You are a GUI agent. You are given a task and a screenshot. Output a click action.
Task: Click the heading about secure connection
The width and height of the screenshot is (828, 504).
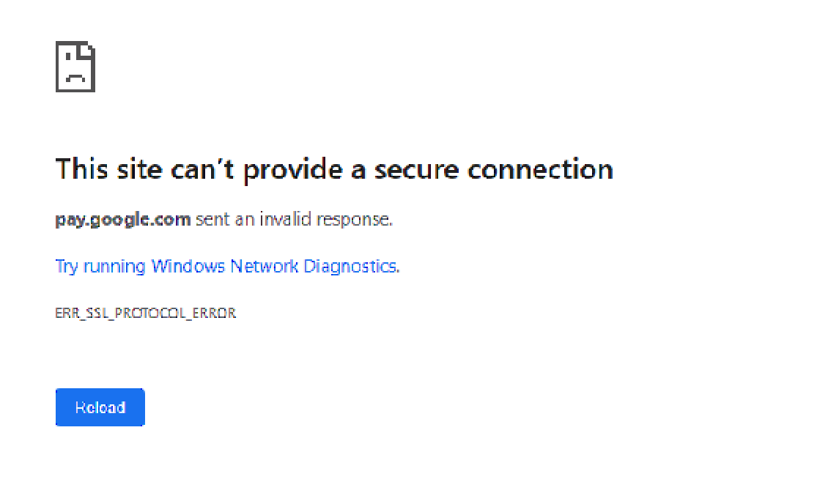coord(334,169)
